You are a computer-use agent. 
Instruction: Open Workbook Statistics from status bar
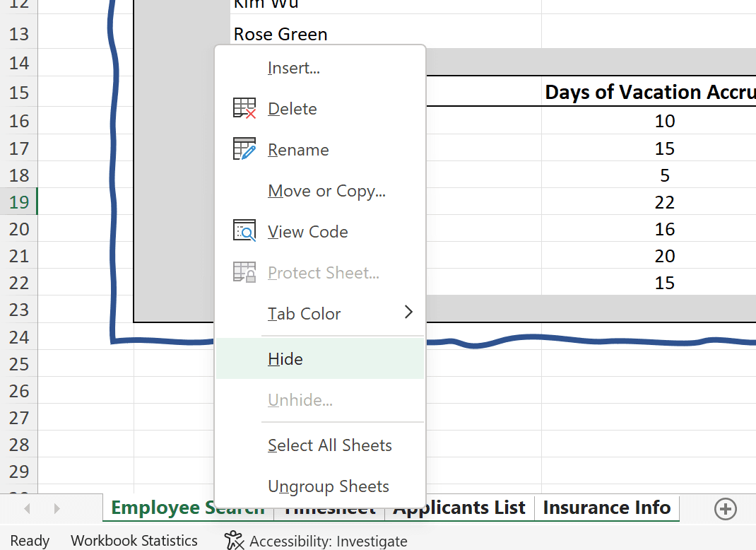click(134, 541)
